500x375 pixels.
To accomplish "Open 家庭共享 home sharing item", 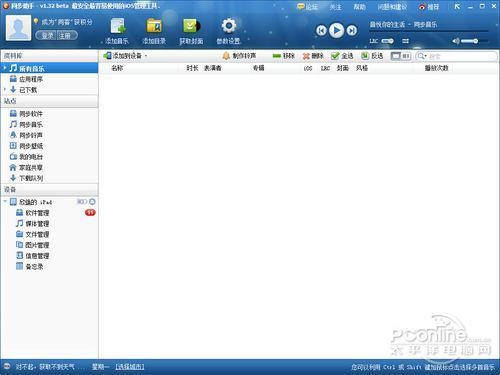I will pyautogui.click(x=49, y=167).
